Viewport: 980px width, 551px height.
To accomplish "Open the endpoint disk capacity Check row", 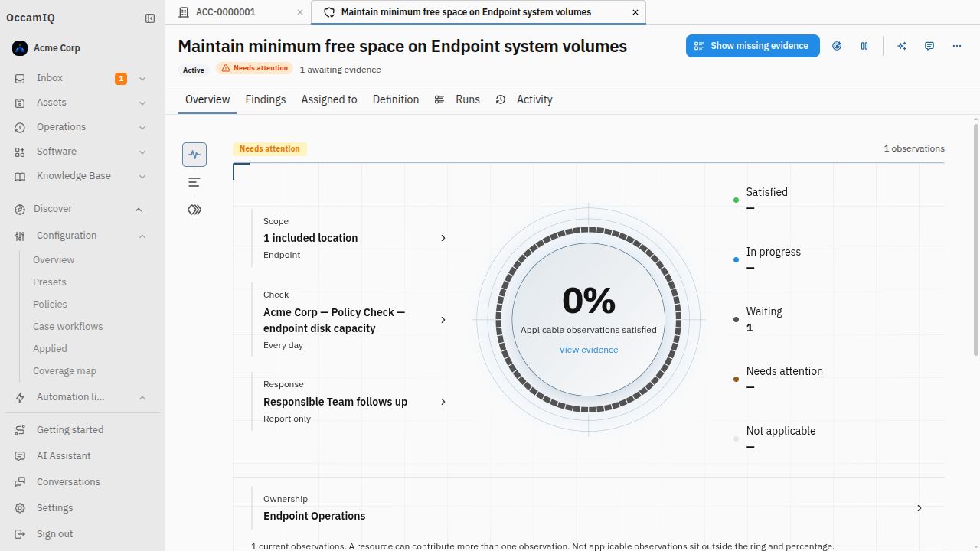I will pyautogui.click(x=351, y=320).
